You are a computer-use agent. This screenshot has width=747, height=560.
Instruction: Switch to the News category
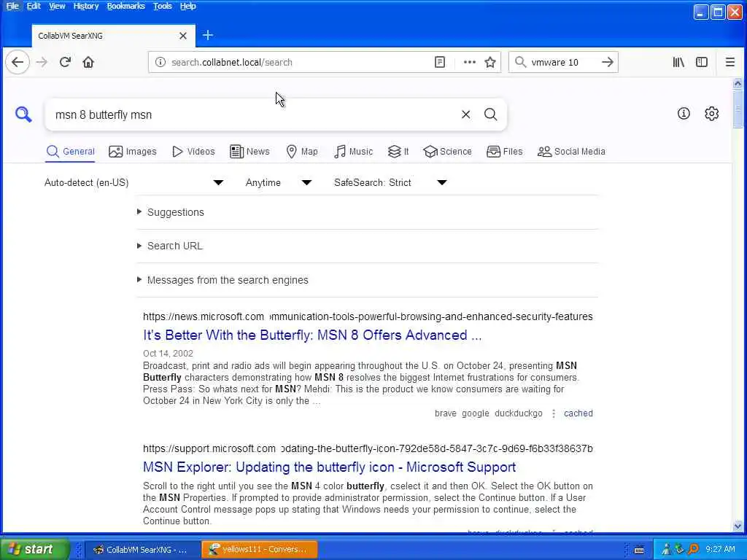click(x=249, y=152)
